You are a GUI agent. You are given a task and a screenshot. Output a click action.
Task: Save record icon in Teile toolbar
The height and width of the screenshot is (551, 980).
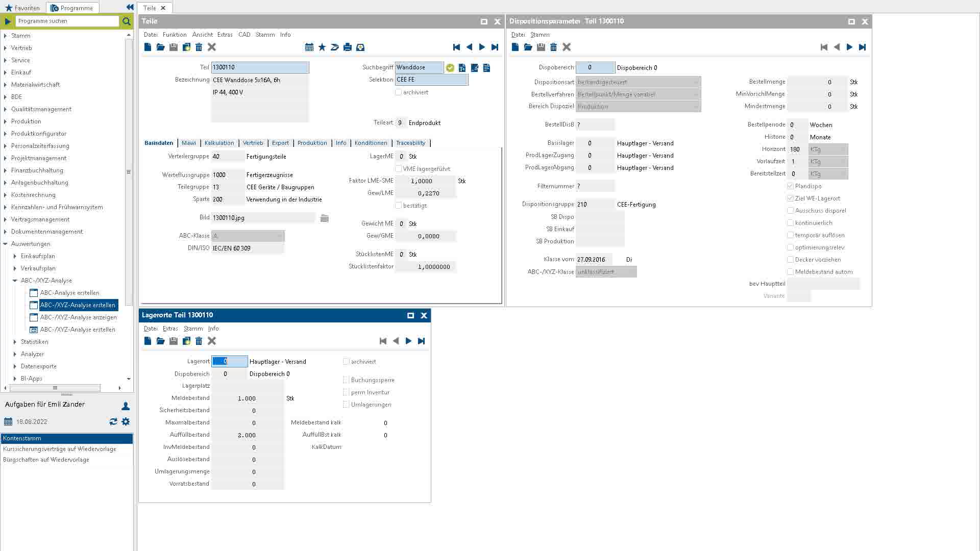click(x=174, y=47)
